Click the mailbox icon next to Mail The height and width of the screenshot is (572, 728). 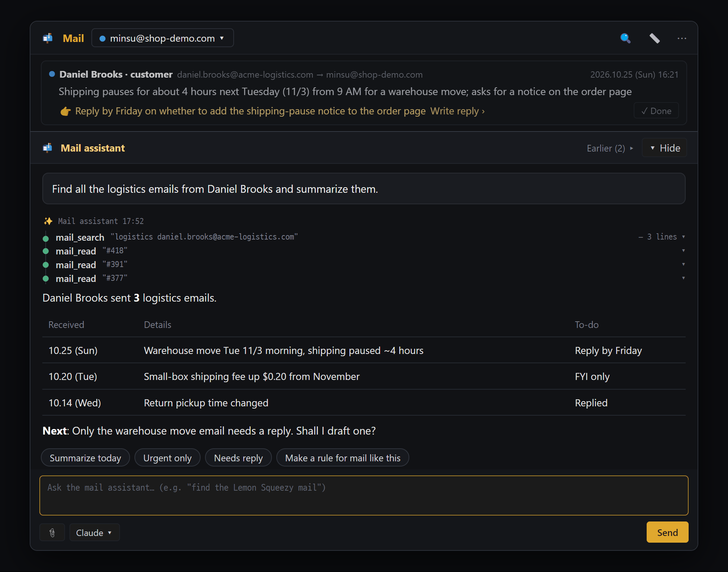click(48, 38)
